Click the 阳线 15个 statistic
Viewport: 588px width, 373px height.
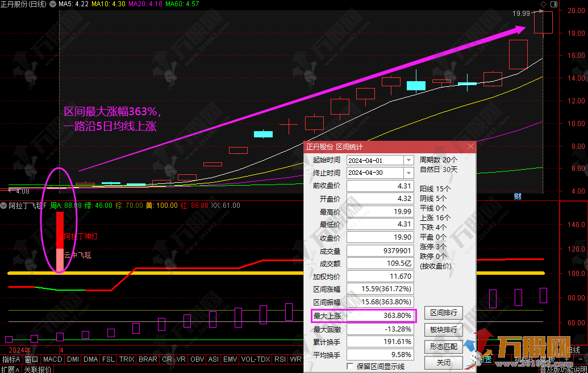point(435,188)
